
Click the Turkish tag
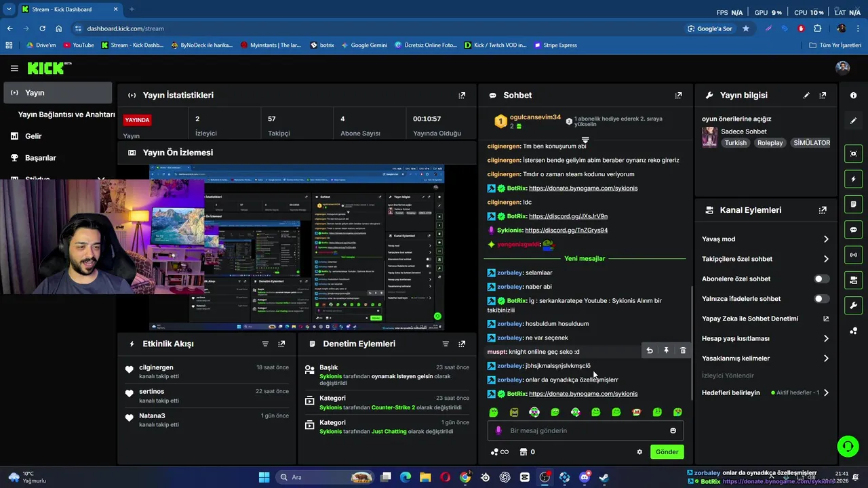click(735, 143)
